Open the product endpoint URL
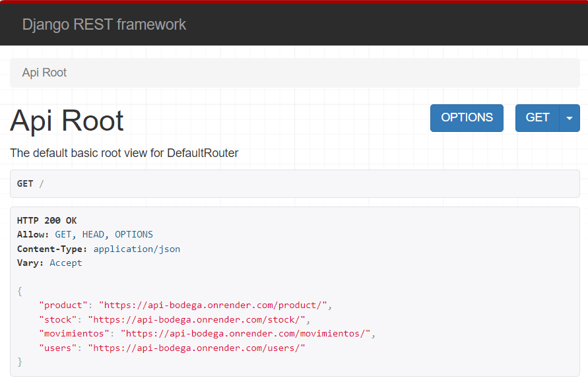Screen dimensions: 588x382 213,305
